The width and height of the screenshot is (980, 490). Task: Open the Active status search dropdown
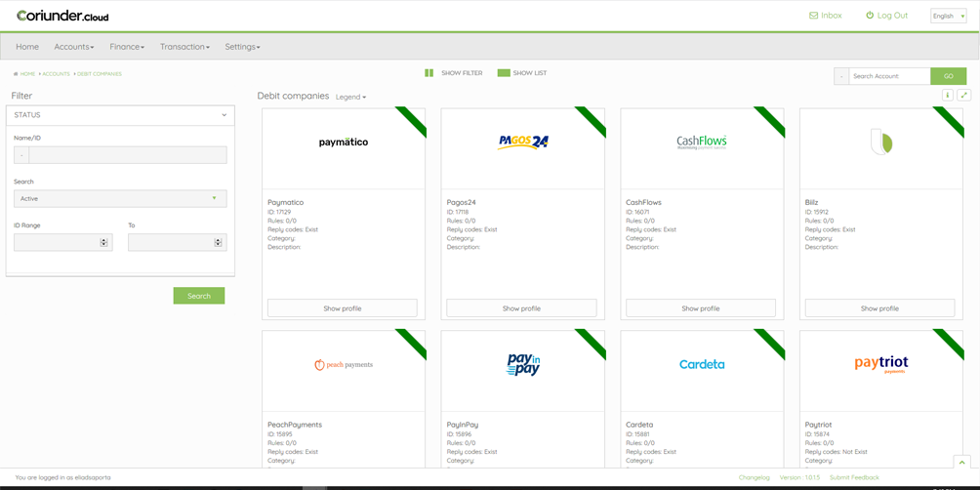click(x=120, y=198)
